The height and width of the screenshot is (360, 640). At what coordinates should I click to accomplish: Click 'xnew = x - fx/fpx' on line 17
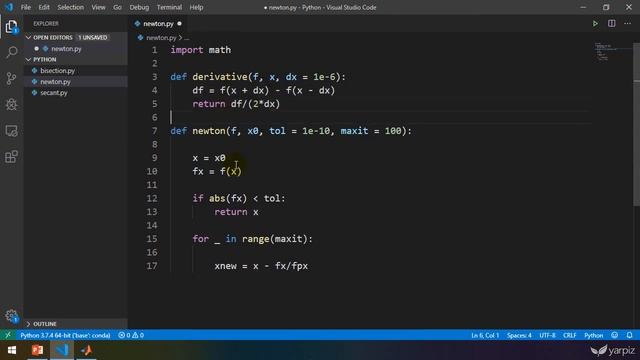261,266
